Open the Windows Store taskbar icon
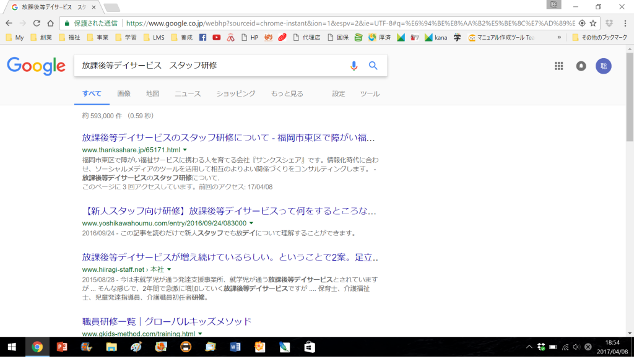This screenshot has width=634, height=364. pos(310,347)
